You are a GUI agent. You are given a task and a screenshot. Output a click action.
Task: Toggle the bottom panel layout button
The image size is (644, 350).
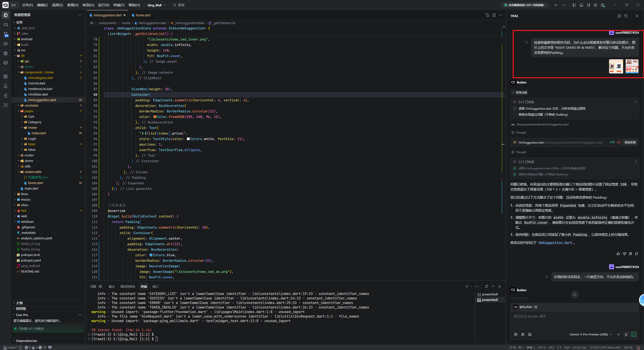point(581,5)
